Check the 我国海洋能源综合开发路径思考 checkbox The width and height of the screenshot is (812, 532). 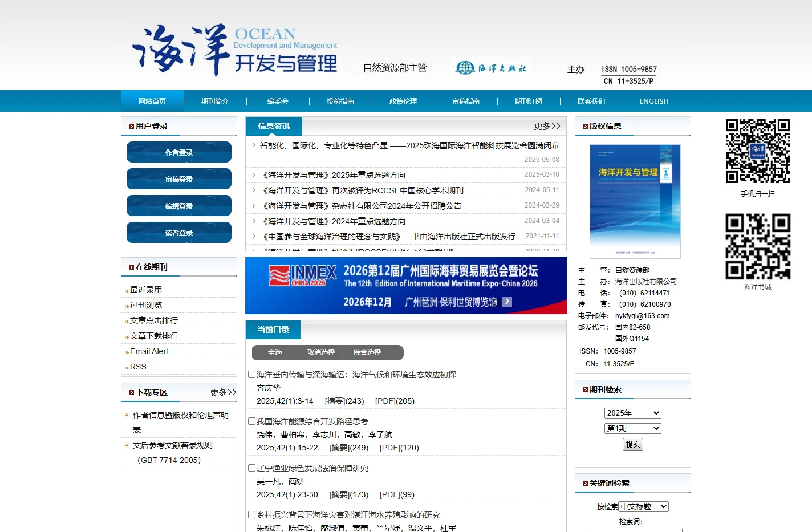coord(251,421)
